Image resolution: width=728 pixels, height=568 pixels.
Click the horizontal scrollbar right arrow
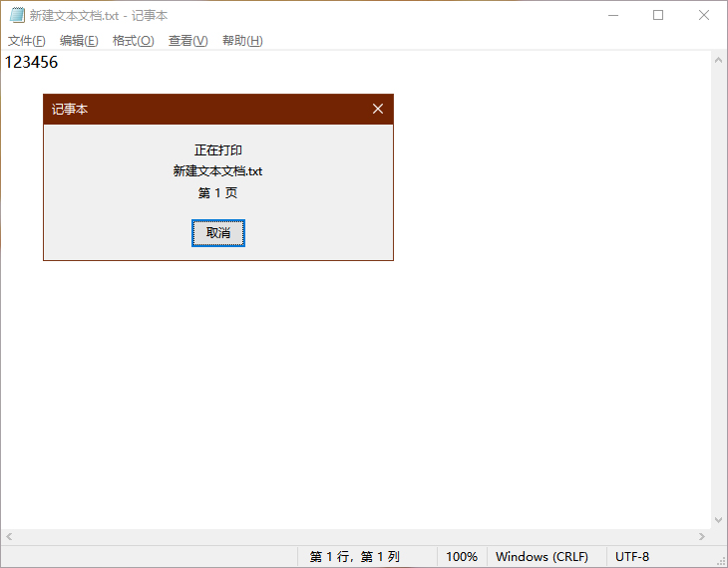[702, 537]
